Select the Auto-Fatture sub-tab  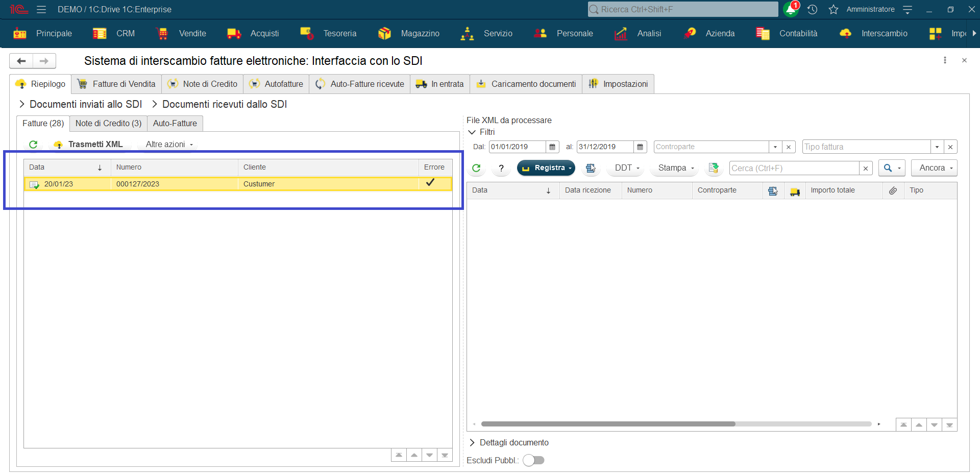(x=175, y=124)
